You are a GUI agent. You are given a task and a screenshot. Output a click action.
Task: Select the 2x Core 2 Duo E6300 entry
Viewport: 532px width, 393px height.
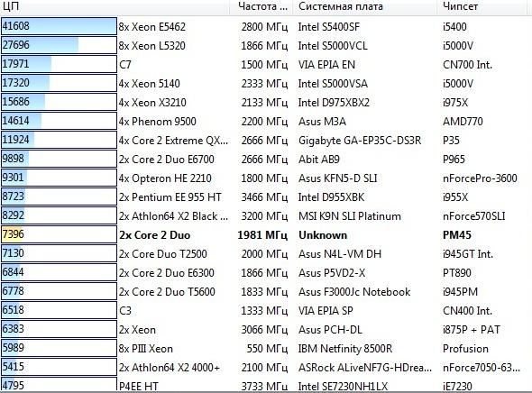pyautogui.click(x=167, y=273)
